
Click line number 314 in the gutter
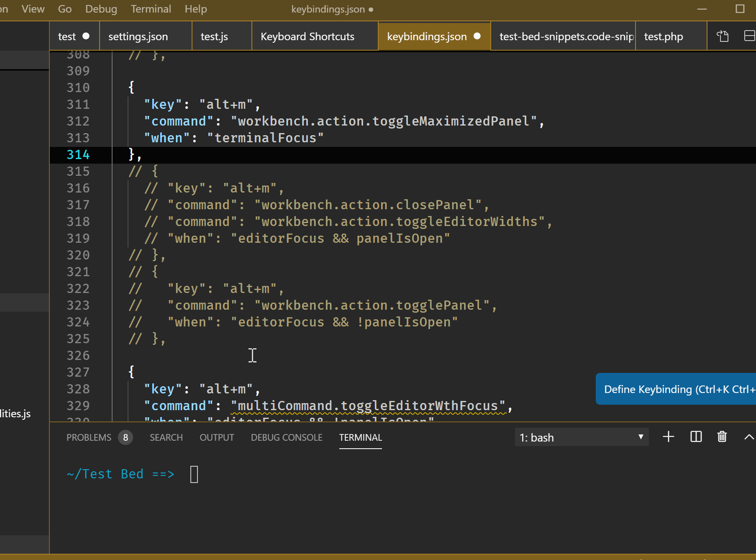(78, 155)
